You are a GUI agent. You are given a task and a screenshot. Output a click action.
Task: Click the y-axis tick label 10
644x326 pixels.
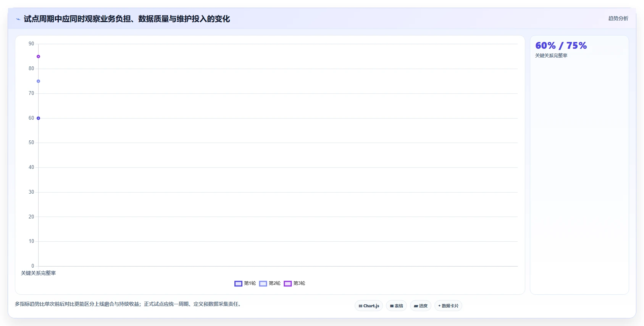pyautogui.click(x=31, y=241)
